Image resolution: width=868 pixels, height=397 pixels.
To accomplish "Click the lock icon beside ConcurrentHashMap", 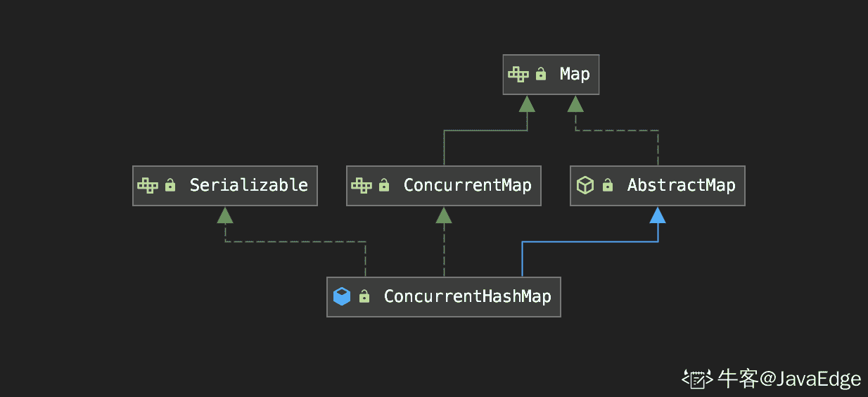I will click(364, 297).
